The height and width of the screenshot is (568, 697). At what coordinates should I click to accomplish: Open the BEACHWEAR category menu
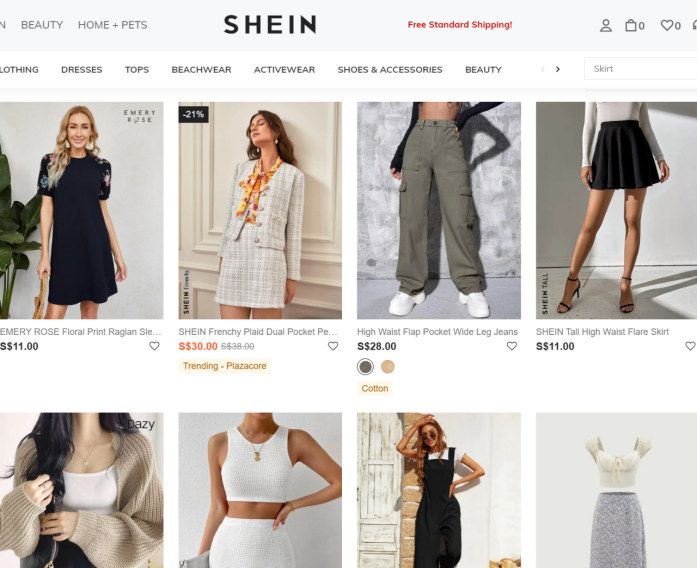201,70
